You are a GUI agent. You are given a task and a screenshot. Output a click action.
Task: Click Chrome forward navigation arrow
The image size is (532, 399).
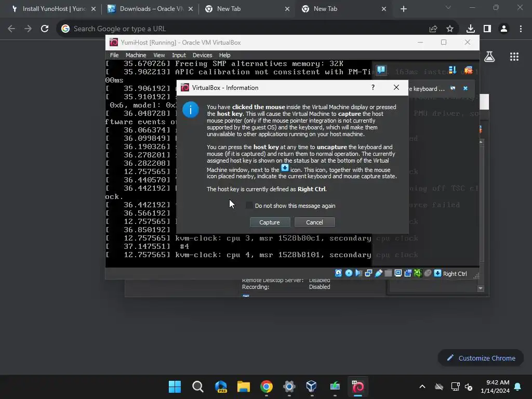(x=28, y=29)
